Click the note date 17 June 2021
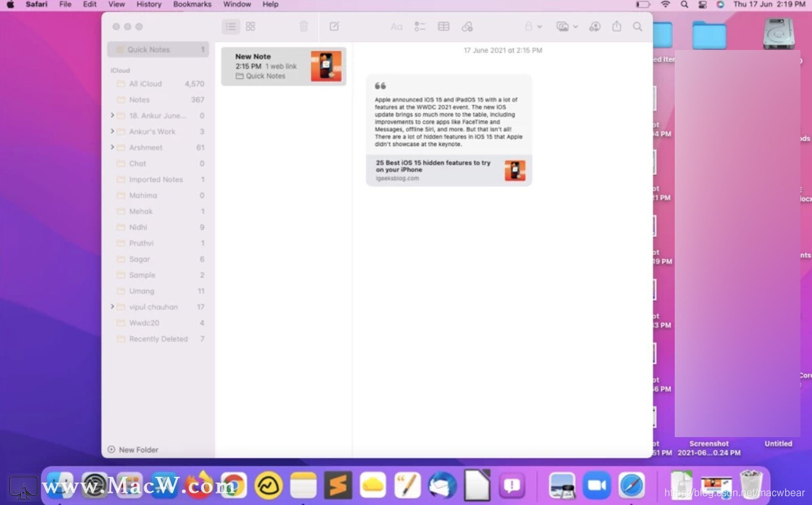This screenshot has width=812, height=505. [503, 50]
